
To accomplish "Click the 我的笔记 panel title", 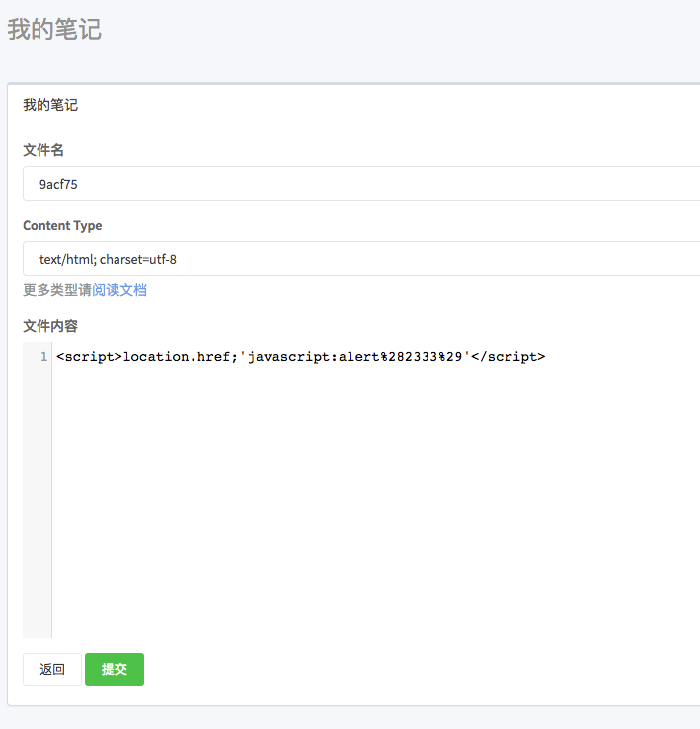I will click(50, 105).
